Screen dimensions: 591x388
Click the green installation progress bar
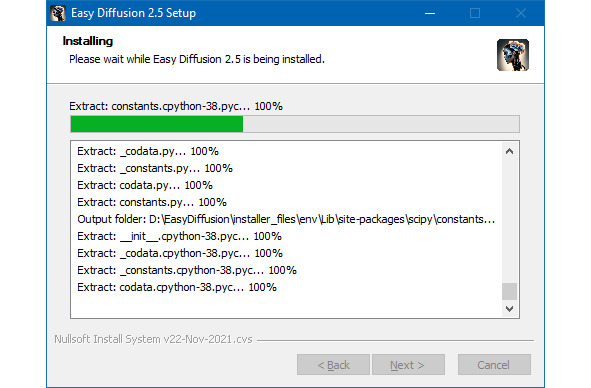click(157, 124)
